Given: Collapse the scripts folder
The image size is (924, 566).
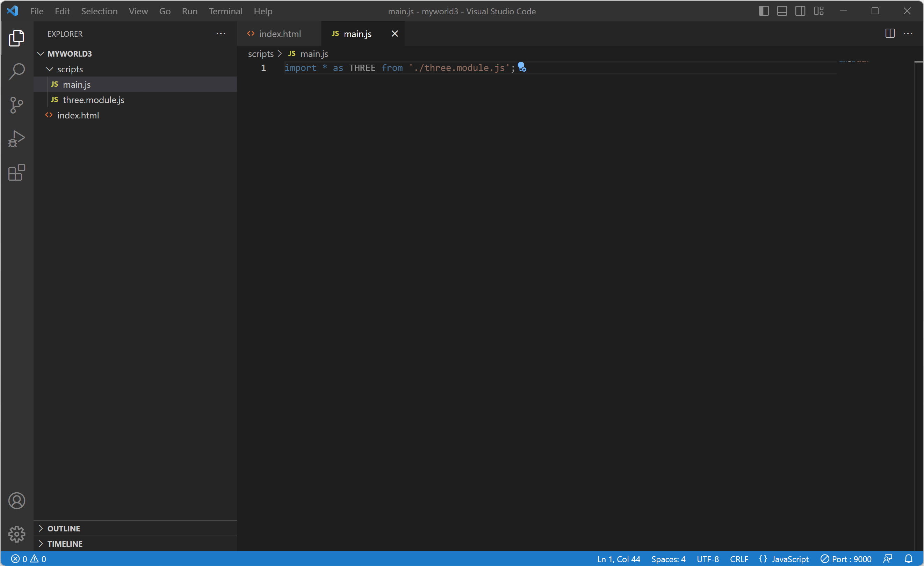Looking at the screenshot, I should coord(70,69).
